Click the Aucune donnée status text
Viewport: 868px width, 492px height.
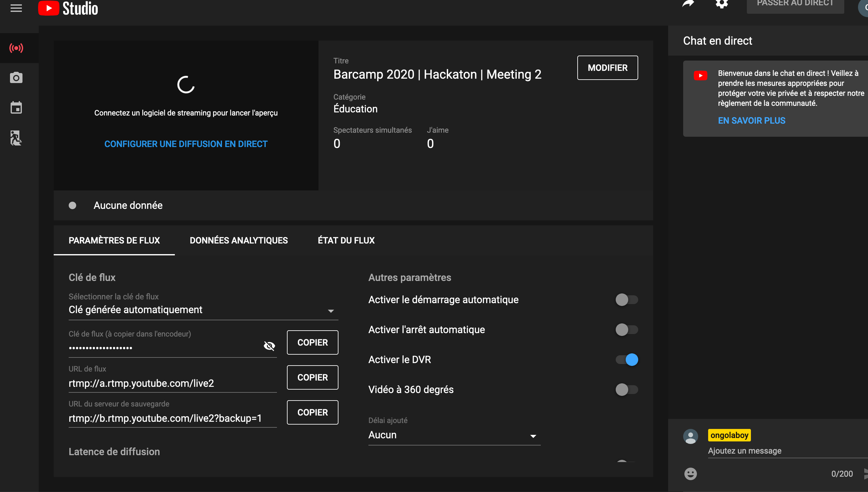pyautogui.click(x=128, y=205)
